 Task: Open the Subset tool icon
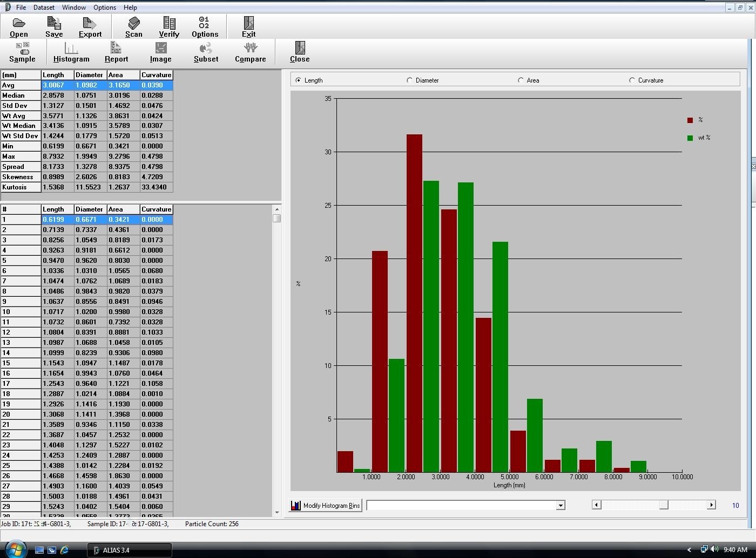(206, 49)
